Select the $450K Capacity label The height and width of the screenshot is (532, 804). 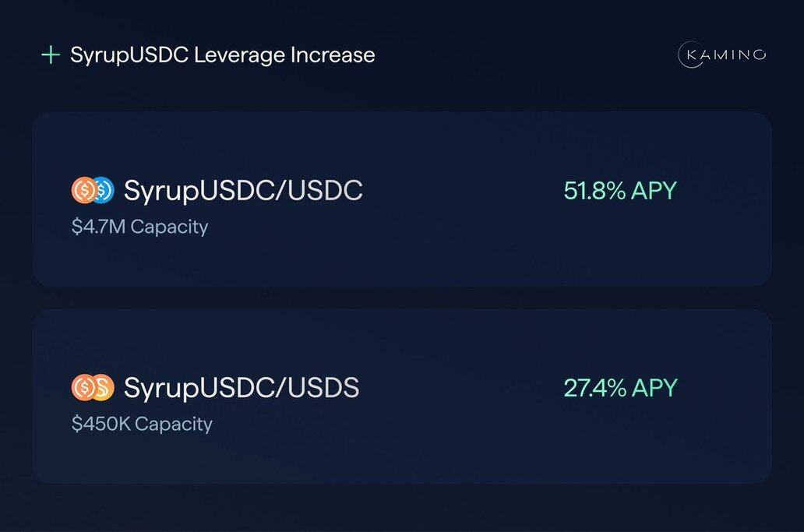[x=142, y=424]
